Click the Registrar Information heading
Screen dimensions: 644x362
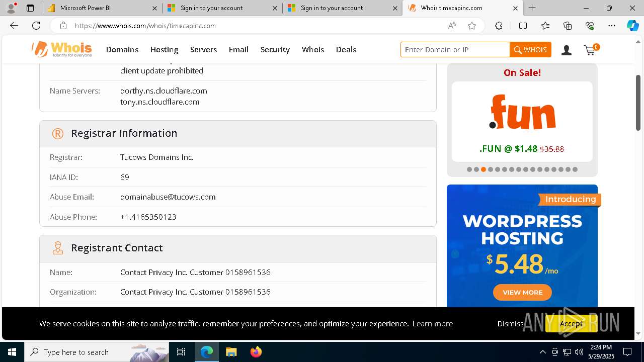coord(124,133)
